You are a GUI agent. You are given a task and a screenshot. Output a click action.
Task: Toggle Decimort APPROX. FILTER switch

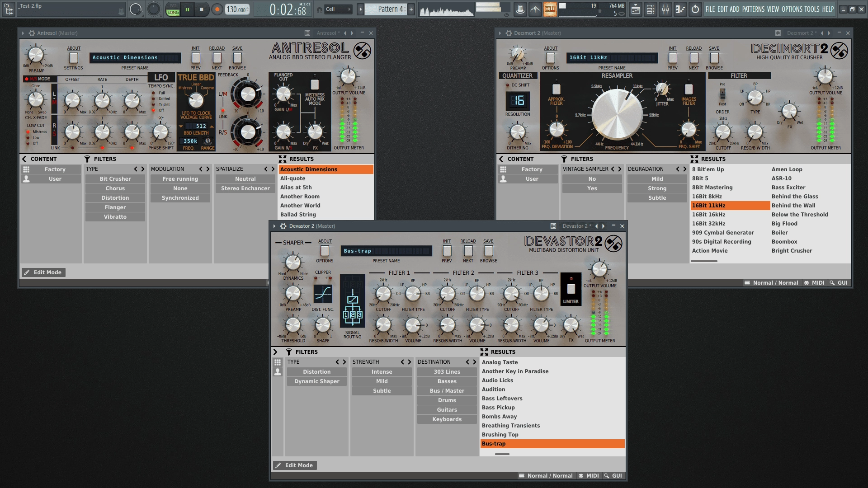[x=557, y=89]
